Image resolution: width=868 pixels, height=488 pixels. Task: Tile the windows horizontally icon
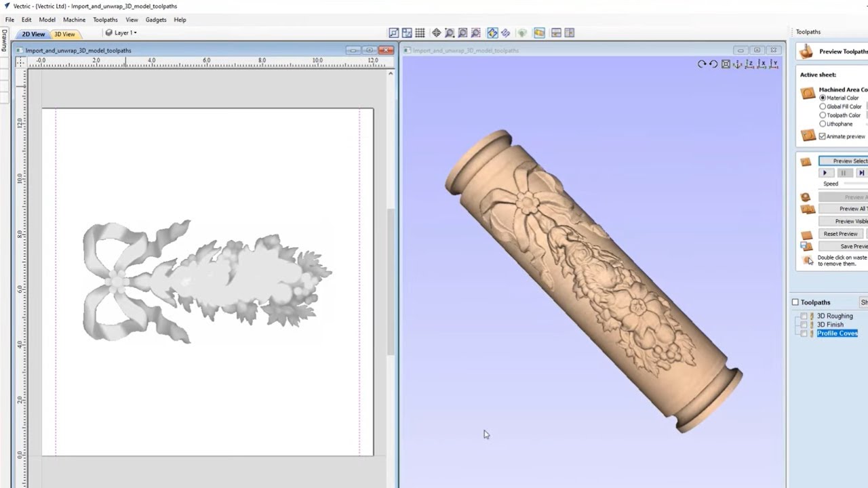point(556,33)
